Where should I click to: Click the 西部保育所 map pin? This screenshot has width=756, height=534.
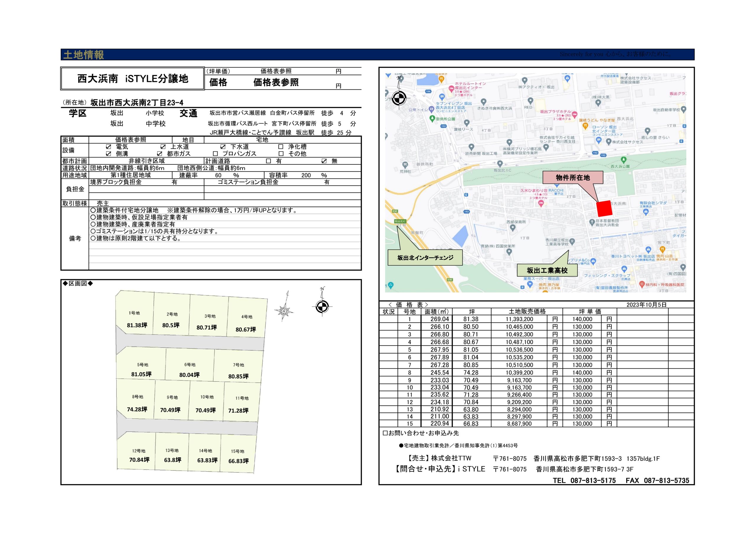click(512, 228)
